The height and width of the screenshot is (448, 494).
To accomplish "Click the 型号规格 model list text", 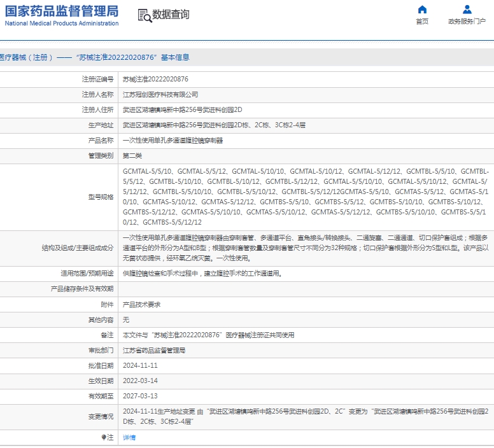I will (x=306, y=197).
